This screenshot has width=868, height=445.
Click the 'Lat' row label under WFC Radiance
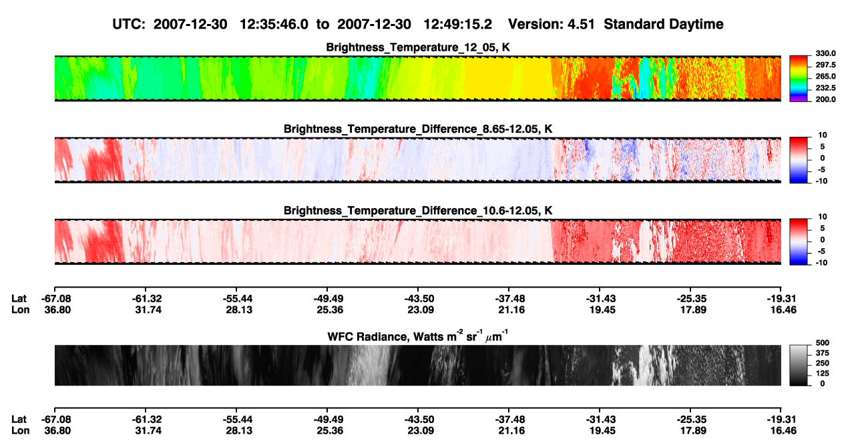click(19, 419)
